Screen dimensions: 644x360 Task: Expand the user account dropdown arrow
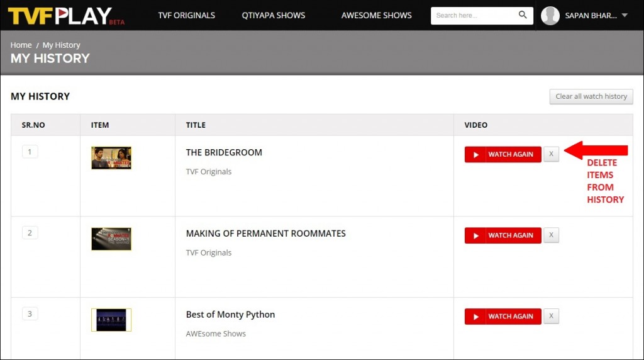[625, 15]
